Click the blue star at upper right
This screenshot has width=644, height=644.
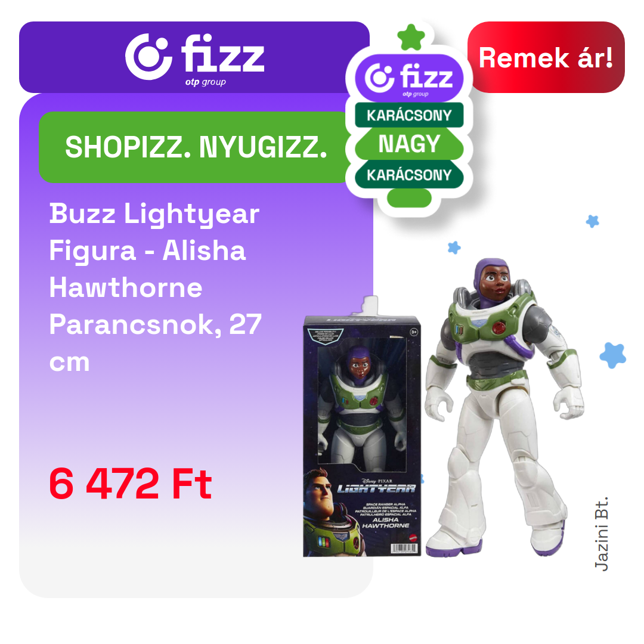pos(592,221)
